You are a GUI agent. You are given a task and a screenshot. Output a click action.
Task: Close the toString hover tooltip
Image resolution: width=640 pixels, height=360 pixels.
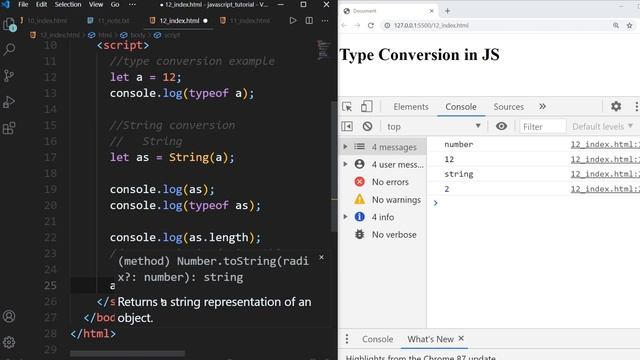(x=321, y=257)
